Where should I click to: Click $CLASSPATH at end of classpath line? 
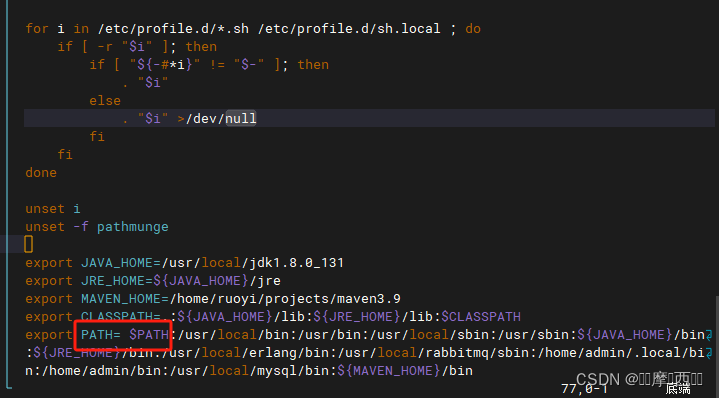click(481, 316)
